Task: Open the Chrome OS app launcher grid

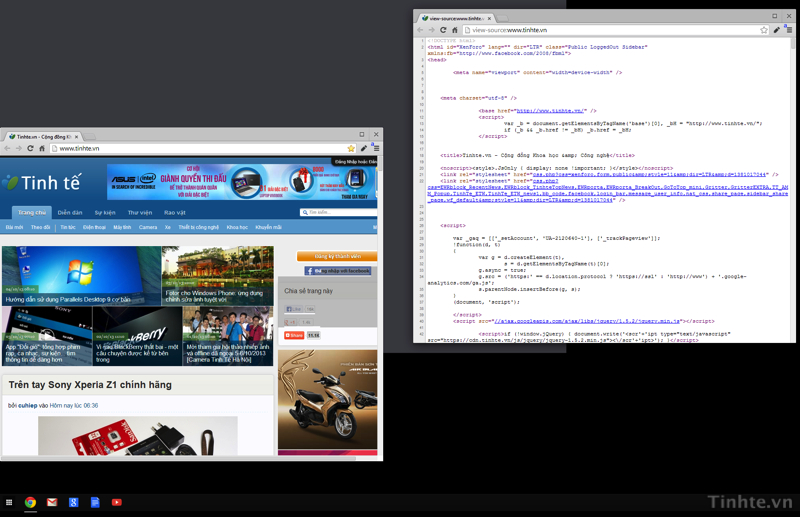Action: 9,502
